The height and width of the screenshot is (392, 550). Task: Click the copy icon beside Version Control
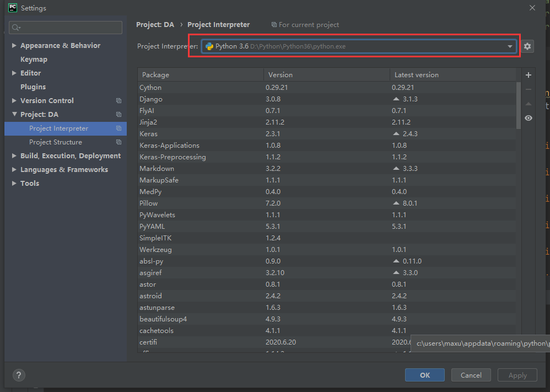coord(118,101)
